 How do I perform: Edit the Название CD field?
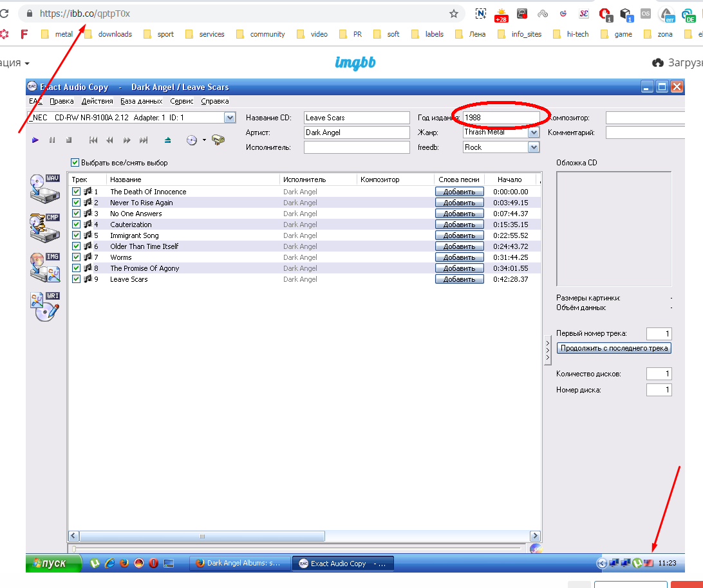click(x=357, y=118)
